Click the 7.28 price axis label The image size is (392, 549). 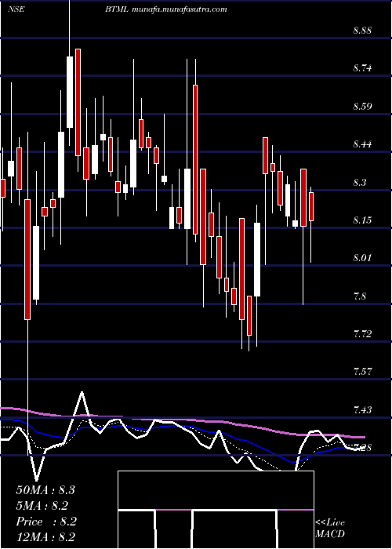[362, 448]
